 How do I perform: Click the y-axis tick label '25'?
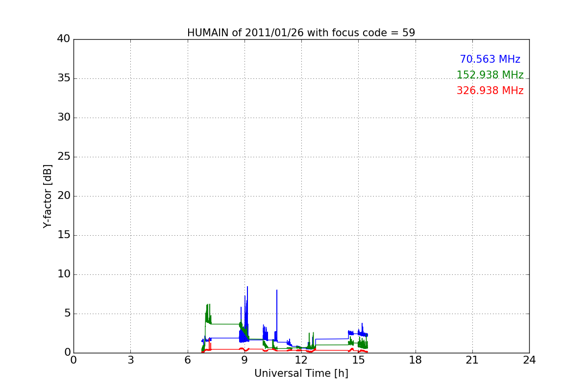(x=64, y=157)
